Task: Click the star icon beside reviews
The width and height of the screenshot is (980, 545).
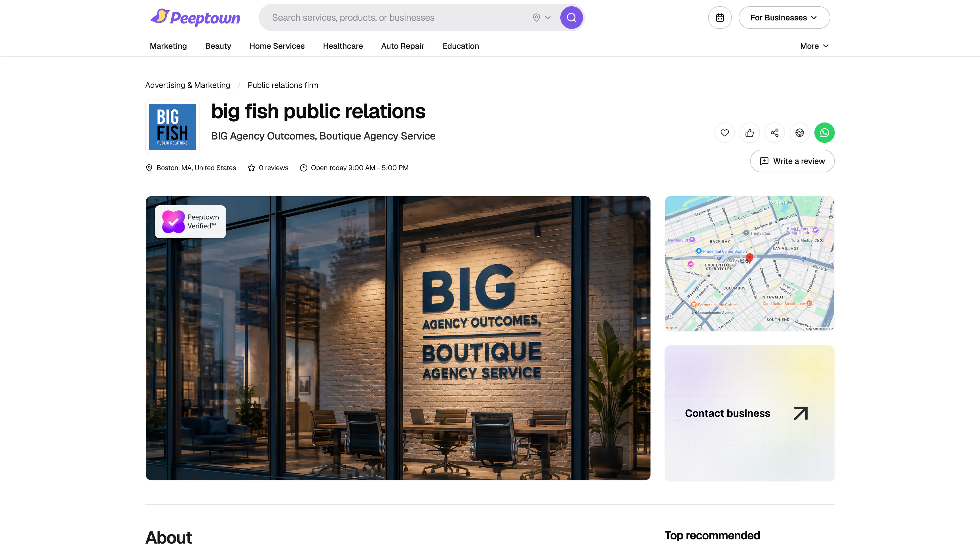Action: [x=252, y=168]
